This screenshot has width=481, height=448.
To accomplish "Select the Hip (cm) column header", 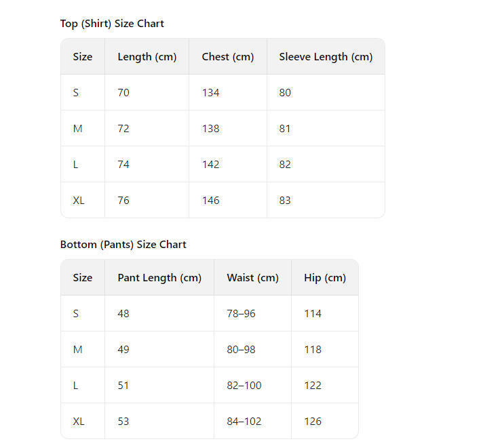I will (325, 278).
